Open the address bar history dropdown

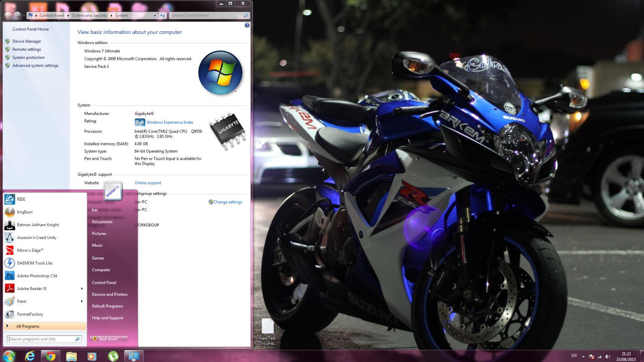point(155,16)
